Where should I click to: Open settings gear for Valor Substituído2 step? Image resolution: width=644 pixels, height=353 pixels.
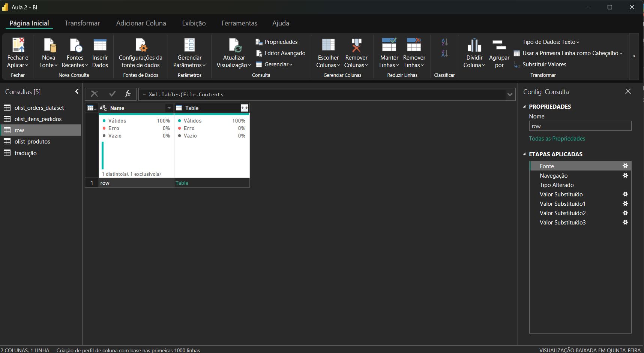(x=625, y=213)
